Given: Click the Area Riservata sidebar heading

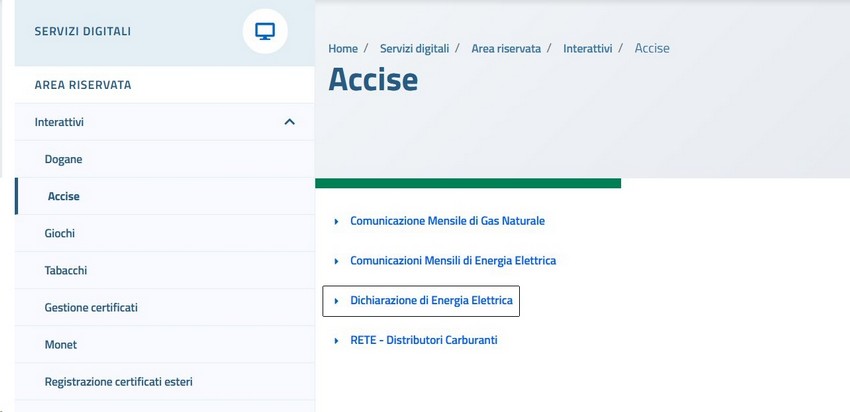Looking at the screenshot, I should coord(83,85).
